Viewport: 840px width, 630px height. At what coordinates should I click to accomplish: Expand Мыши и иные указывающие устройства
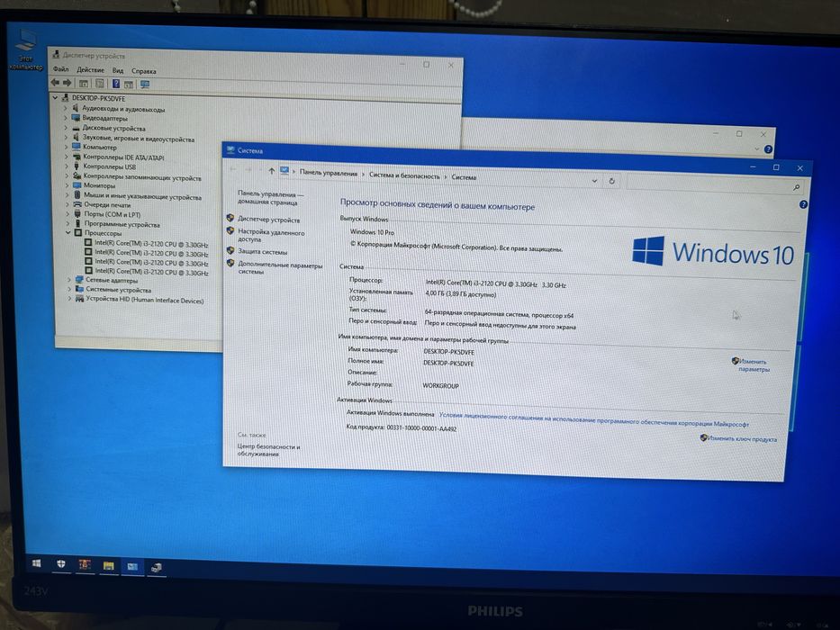pyautogui.click(x=68, y=195)
